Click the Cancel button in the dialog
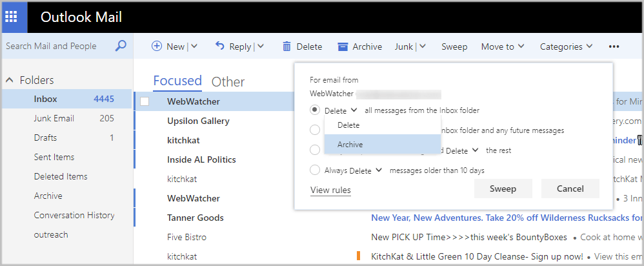This screenshot has height=266, width=644. point(570,189)
